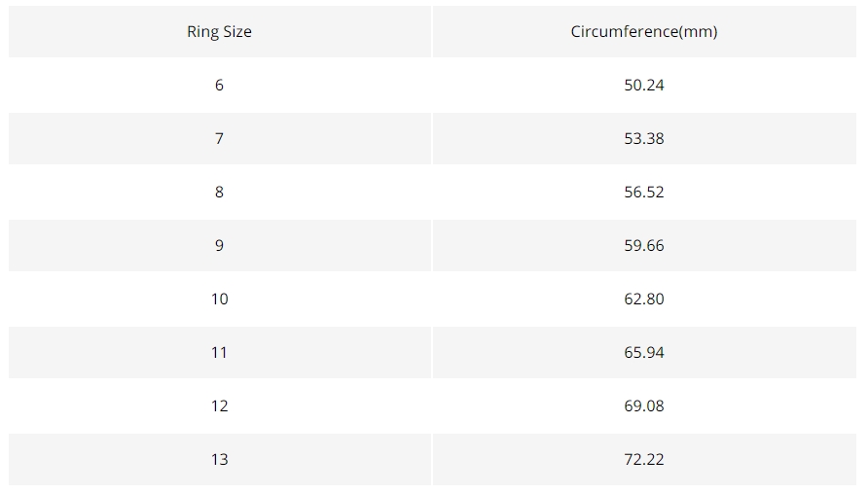Click the 59.66 circumference cell
This screenshot has width=868, height=493.
[x=644, y=246]
